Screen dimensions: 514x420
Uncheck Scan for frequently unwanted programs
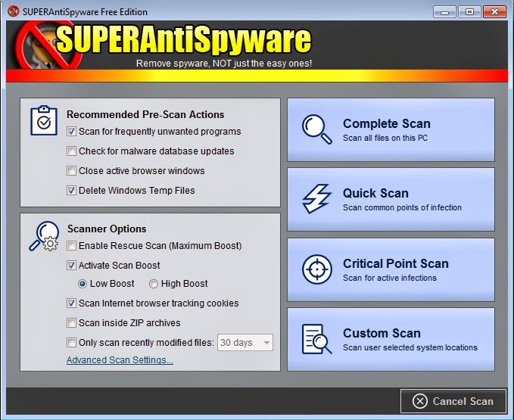point(71,132)
